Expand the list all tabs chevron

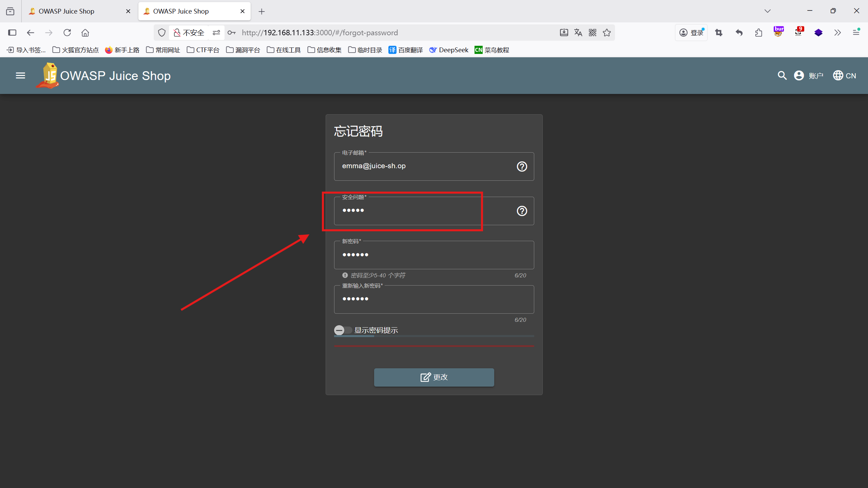coord(767,11)
